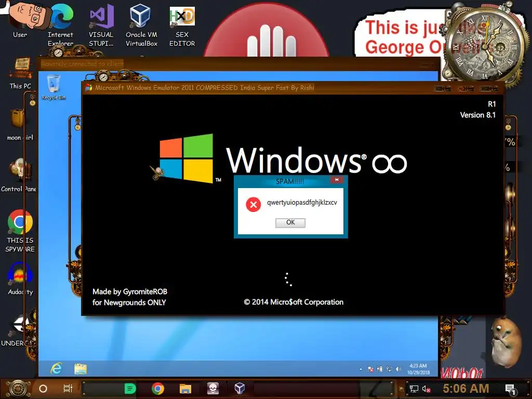Open the Control Panel desktop icon

[x=19, y=176]
